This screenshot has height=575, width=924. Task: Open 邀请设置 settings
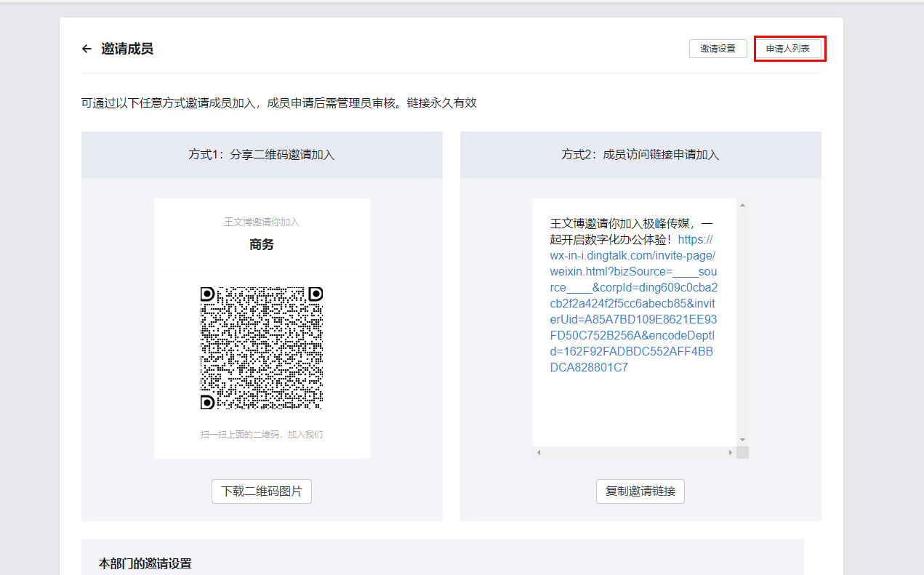(x=718, y=49)
